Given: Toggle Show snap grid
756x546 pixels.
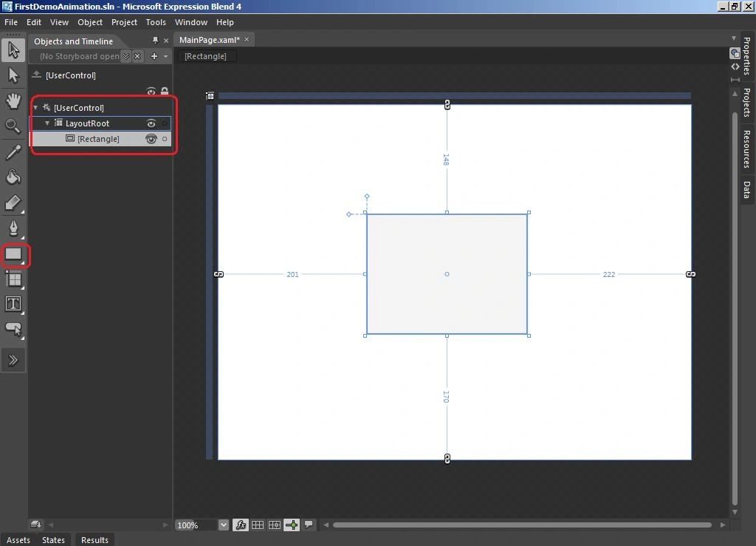Looking at the screenshot, I should [258, 525].
